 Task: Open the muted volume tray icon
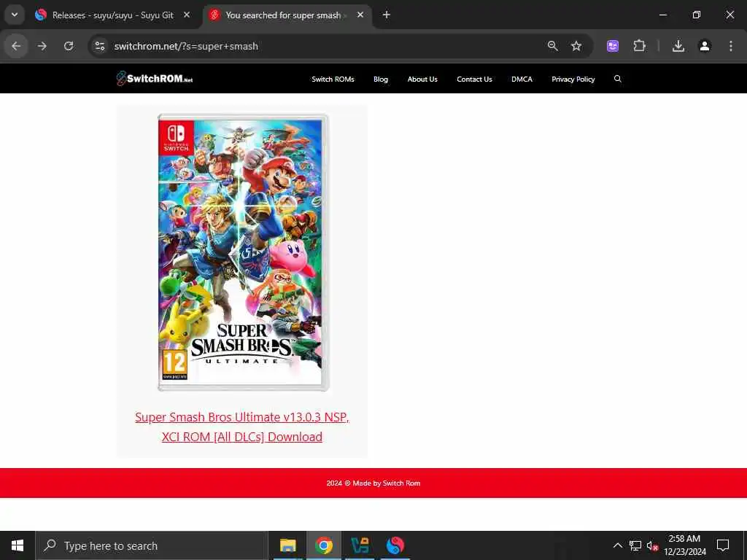(x=652, y=545)
